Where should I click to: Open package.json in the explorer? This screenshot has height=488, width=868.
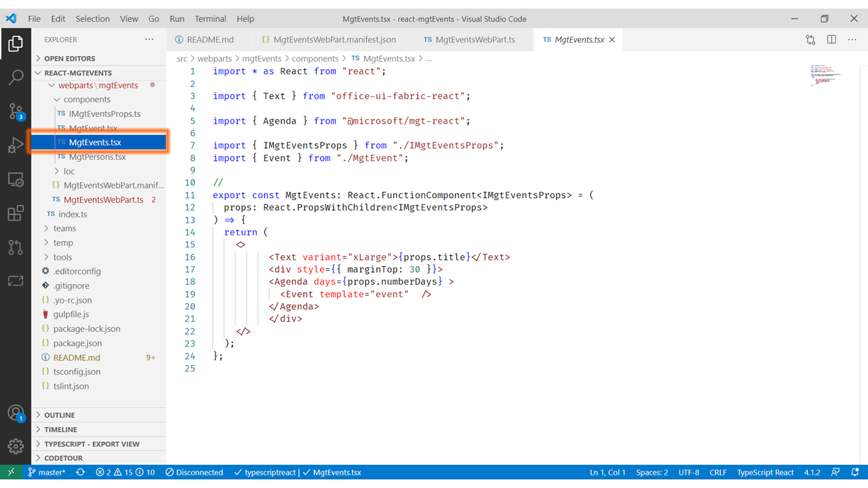click(77, 343)
